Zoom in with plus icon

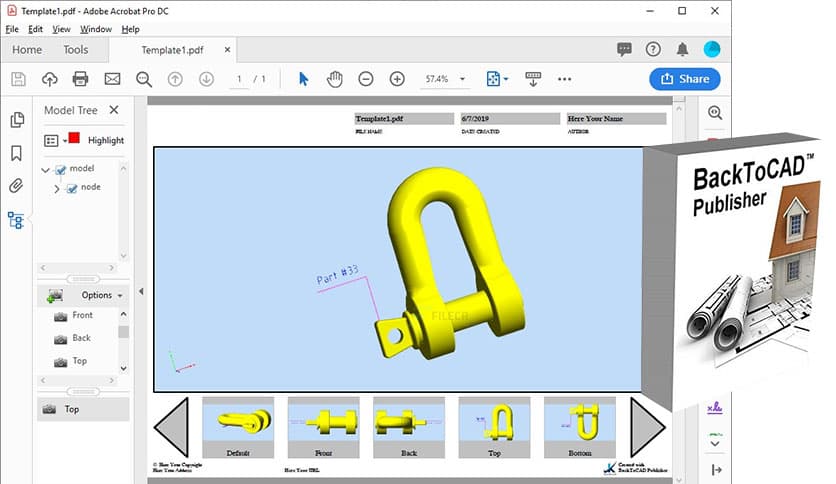click(397, 79)
